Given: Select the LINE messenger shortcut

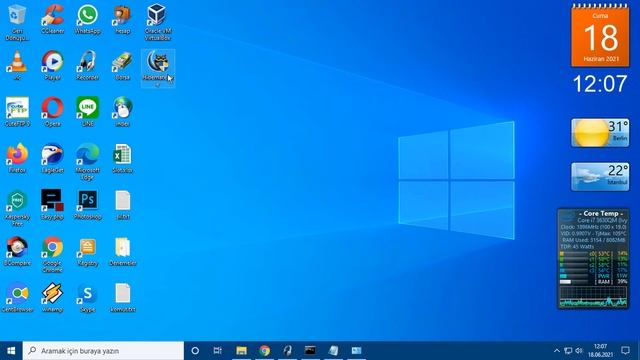Looking at the screenshot, I should (88, 112).
